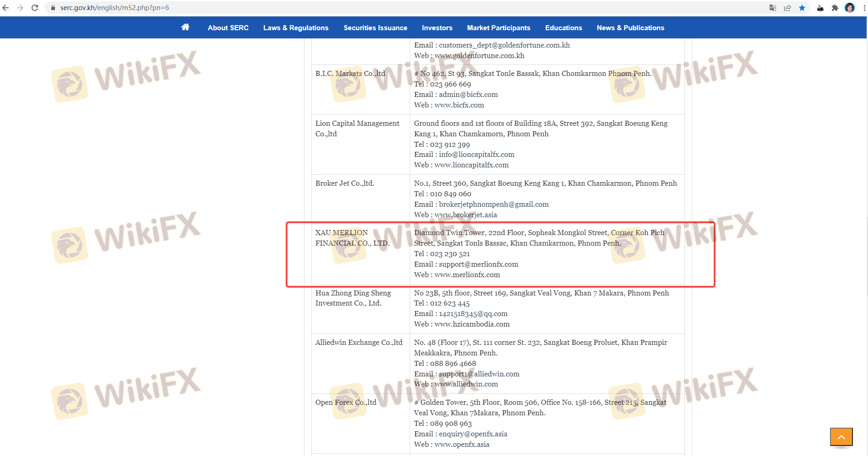868x456 pixels.
Task: Click the orange scroll-to-top arrow button
Action: pyautogui.click(x=841, y=437)
